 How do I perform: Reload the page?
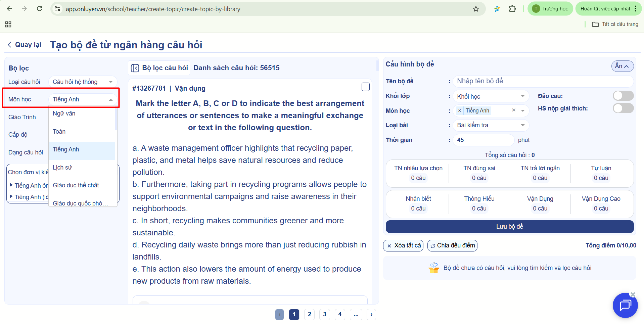pyautogui.click(x=40, y=9)
